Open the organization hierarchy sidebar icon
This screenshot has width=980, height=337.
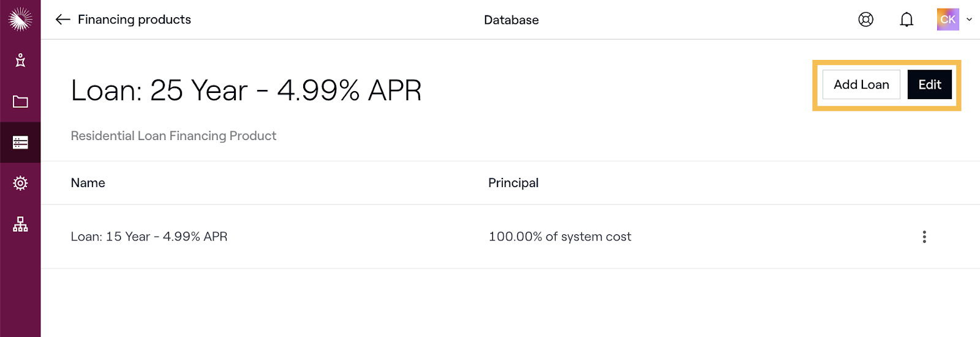click(x=20, y=224)
